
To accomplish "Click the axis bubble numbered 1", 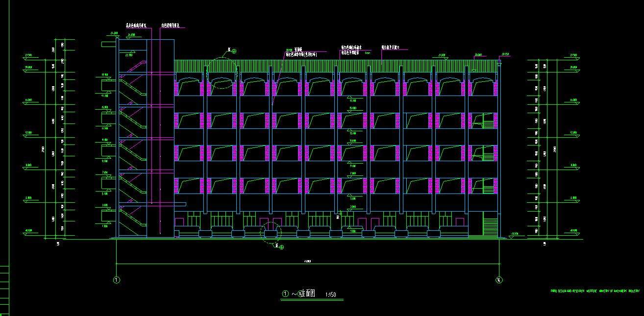I will pos(116,280).
